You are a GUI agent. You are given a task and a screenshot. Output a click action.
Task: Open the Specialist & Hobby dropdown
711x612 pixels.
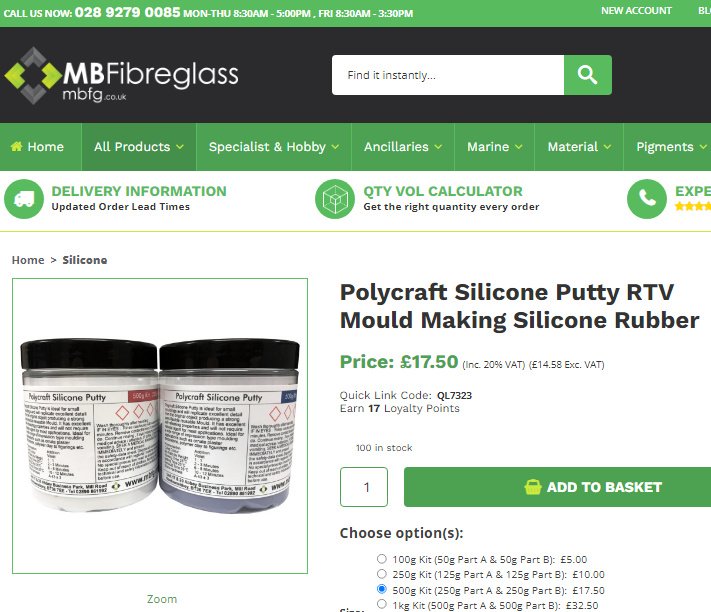tap(274, 147)
